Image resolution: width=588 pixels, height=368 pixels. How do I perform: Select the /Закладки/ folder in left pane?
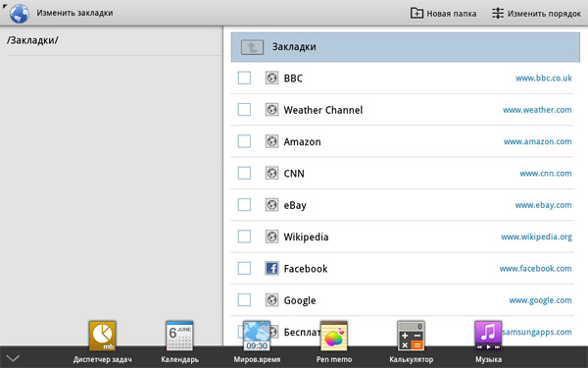pos(32,40)
